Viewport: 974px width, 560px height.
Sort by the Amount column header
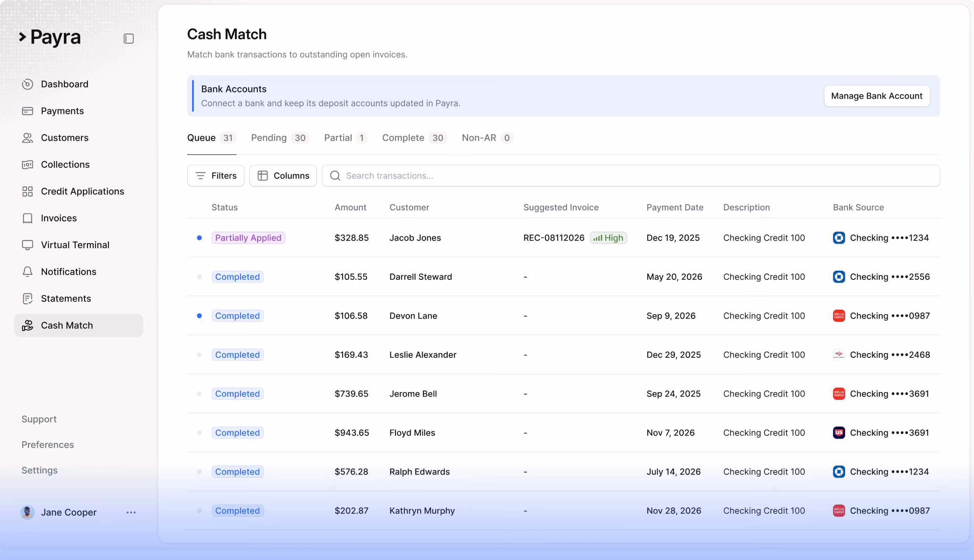(350, 207)
